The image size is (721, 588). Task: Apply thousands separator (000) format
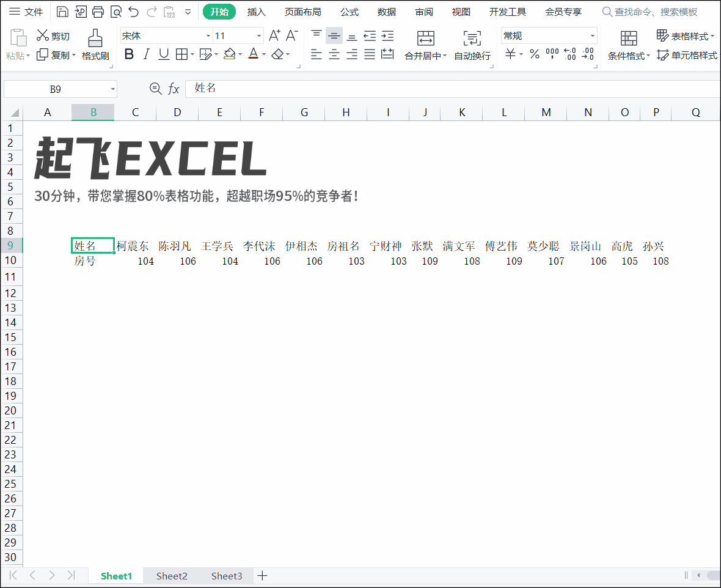(x=552, y=54)
